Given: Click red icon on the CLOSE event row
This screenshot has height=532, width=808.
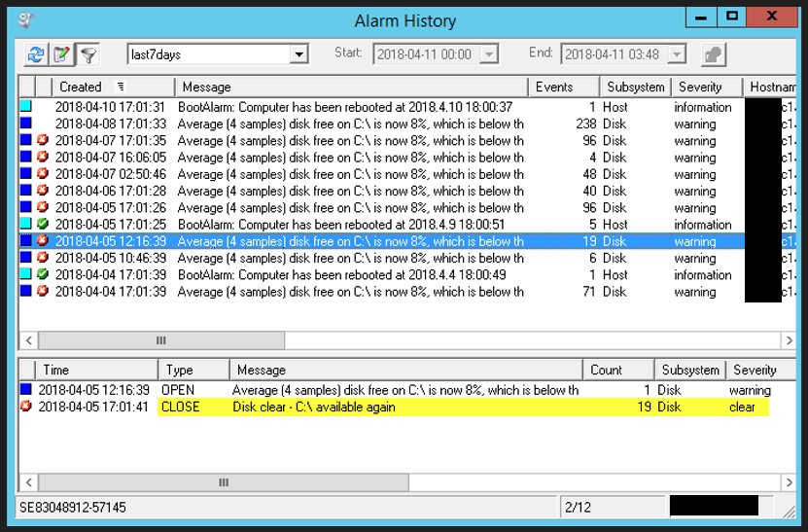Looking at the screenshot, I should pyautogui.click(x=26, y=407).
